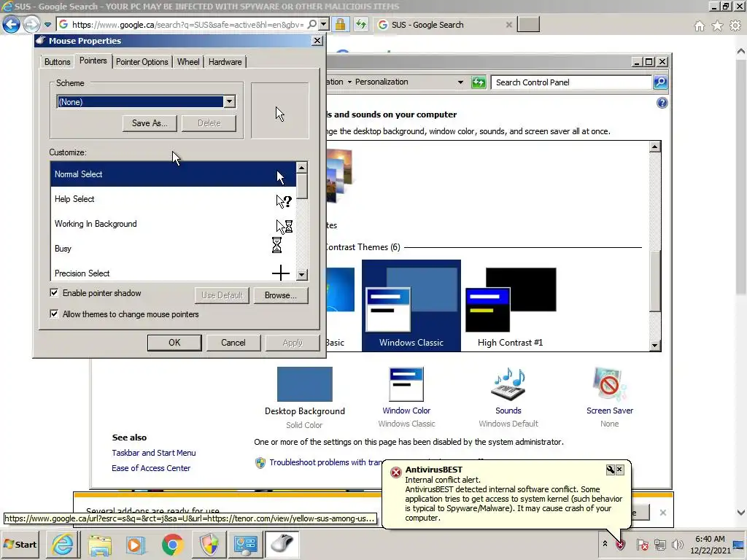Open the recent pages dropdown arrow
Screen dimensions: 747x560
(x=47, y=24)
